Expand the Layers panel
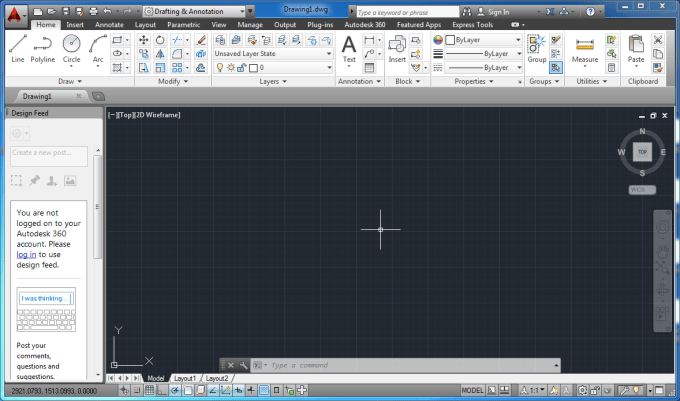 pyautogui.click(x=273, y=82)
